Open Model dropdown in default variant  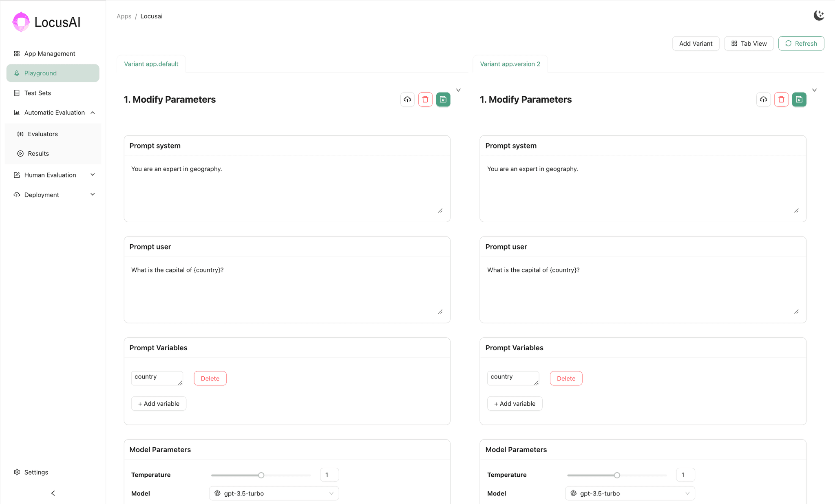pos(274,493)
